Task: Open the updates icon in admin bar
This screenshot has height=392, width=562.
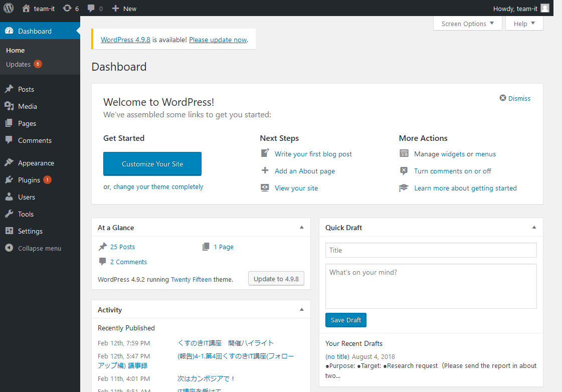Action: 67,9
